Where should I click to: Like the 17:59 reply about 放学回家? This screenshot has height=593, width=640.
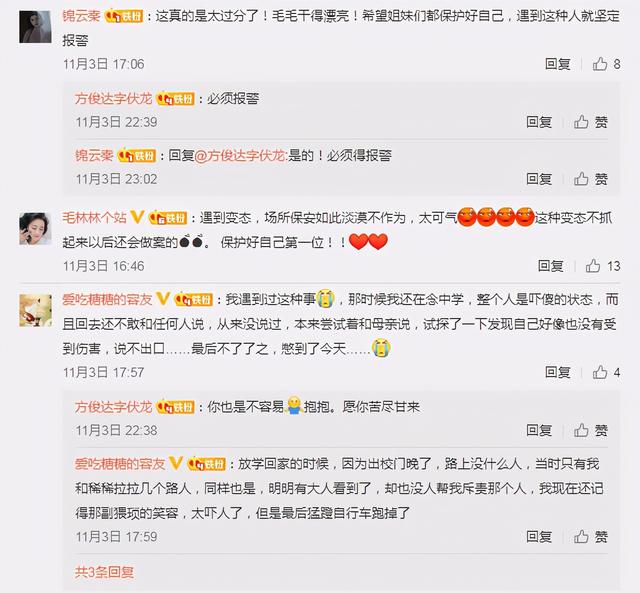(591, 536)
